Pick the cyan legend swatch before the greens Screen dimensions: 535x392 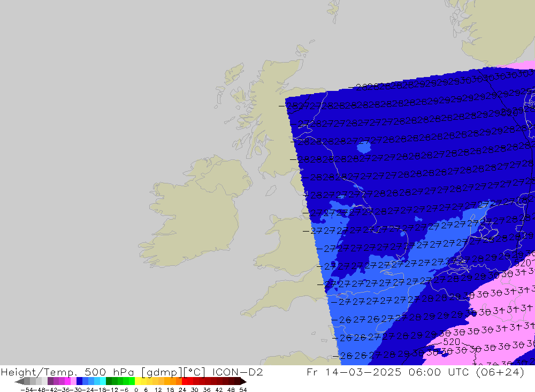click(103, 381)
